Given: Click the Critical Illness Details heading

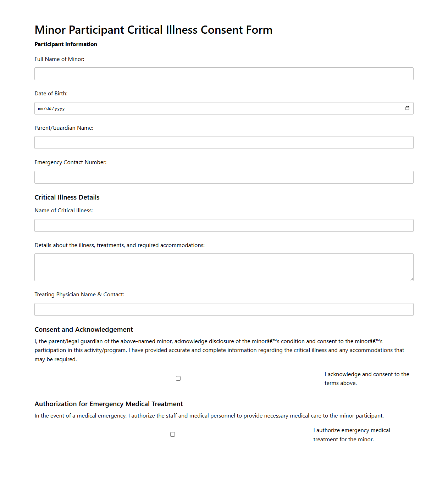Looking at the screenshot, I should pyautogui.click(x=67, y=197).
